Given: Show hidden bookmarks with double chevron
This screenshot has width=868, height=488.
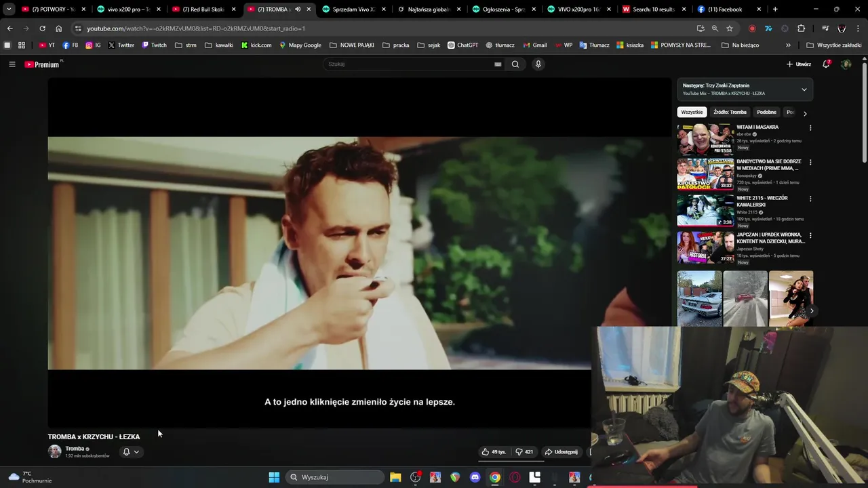Looking at the screenshot, I should 788,45.
